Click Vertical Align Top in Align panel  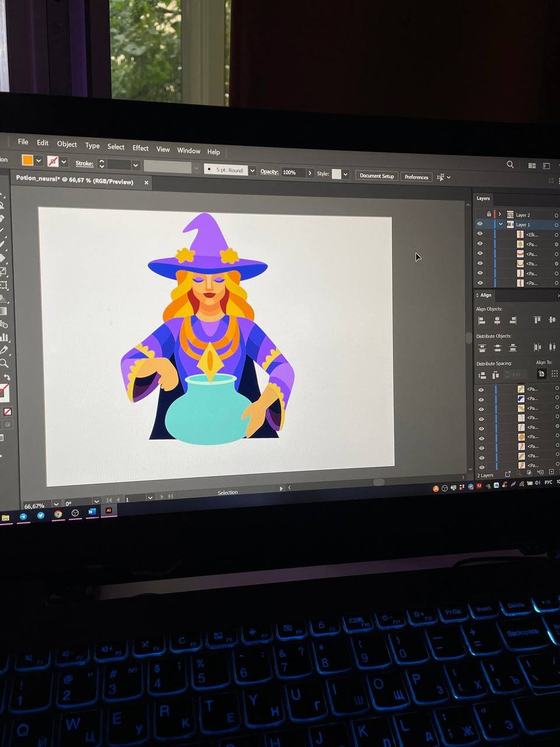(537, 320)
